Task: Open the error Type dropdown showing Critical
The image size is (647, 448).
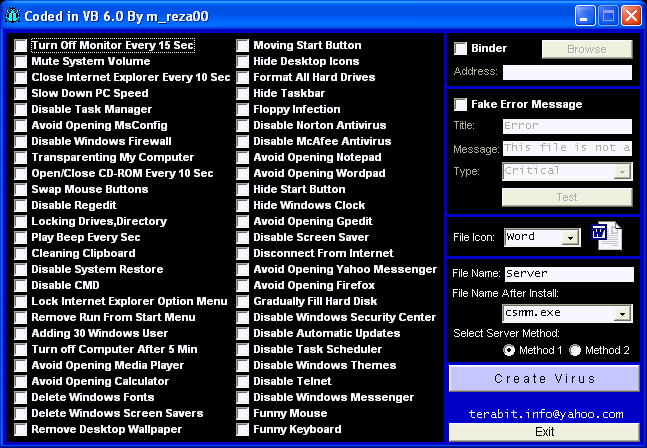Action: coord(623,171)
